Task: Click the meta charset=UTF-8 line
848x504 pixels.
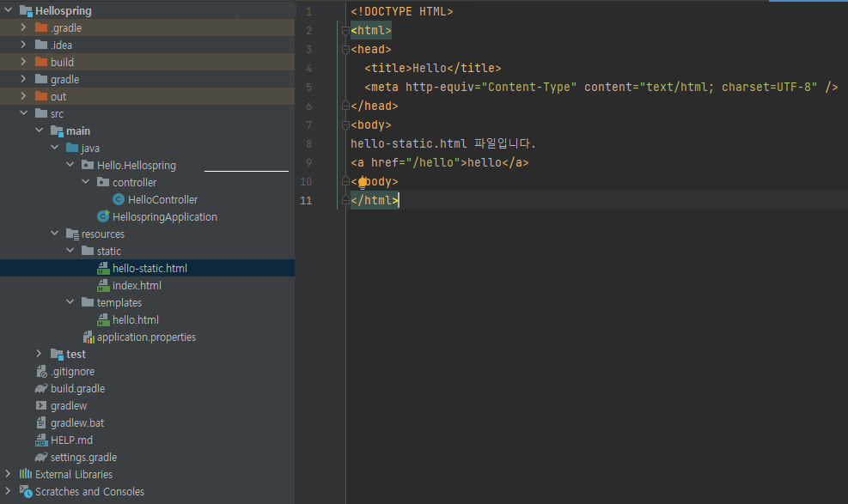Action: [601, 88]
